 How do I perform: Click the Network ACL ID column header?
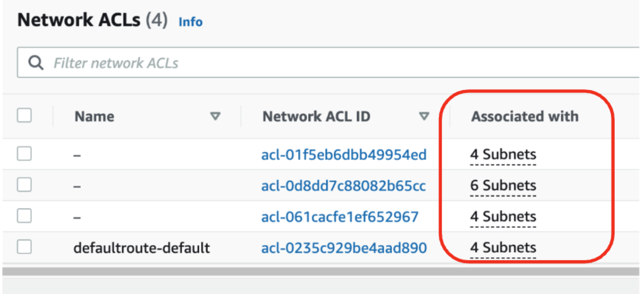pos(316,116)
